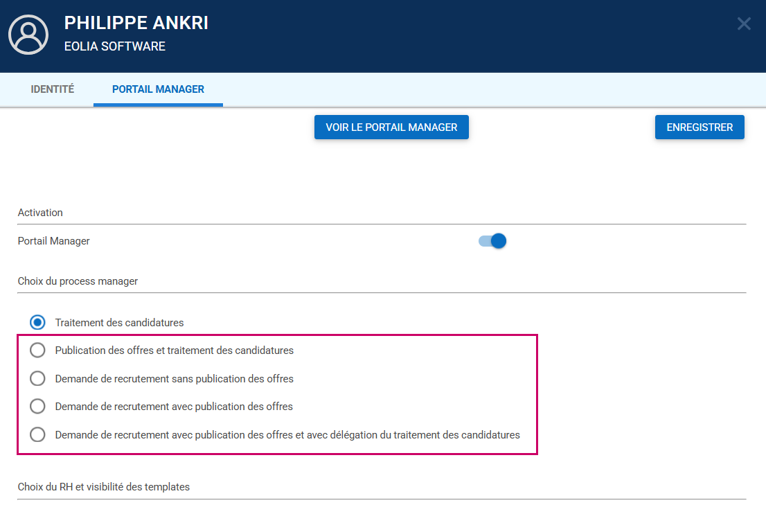Click the Activation section header
Image resolution: width=766 pixels, height=532 pixels.
40,213
